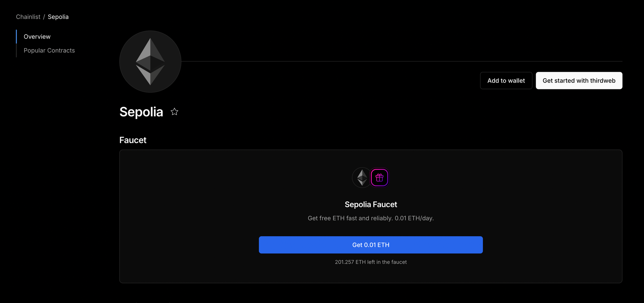Switch to the Overview sidebar section
644x303 pixels.
click(x=37, y=36)
